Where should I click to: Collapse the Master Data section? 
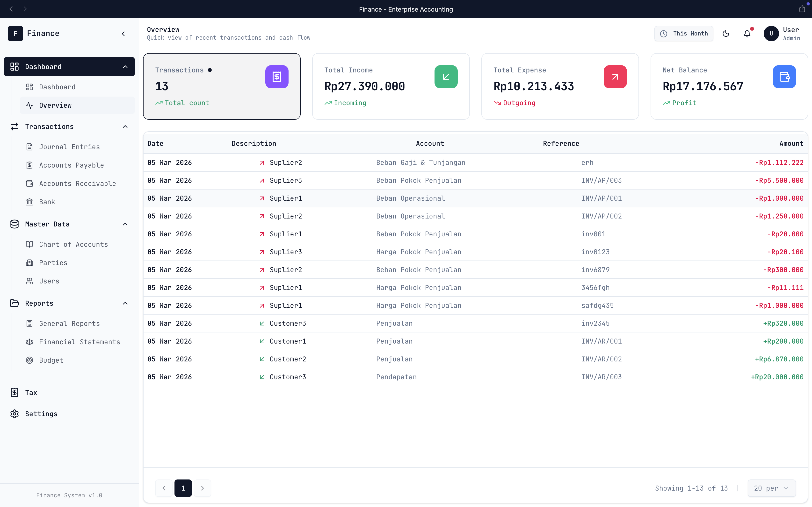(125, 224)
